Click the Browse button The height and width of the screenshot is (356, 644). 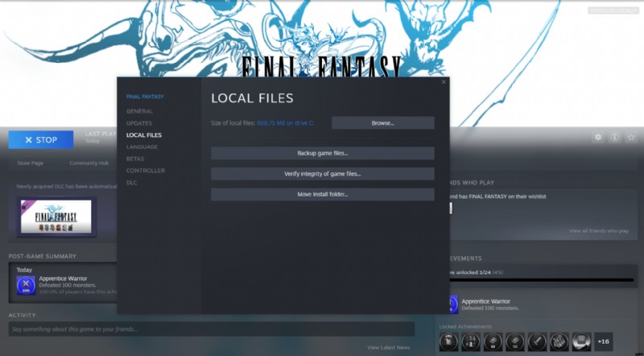click(x=382, y=123)
